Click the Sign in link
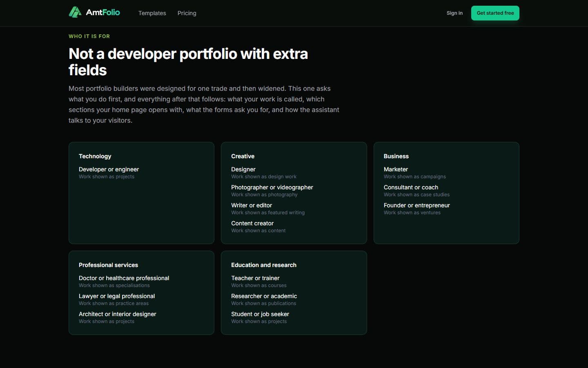The width and height of the screenshot is (588, 368). tap(454, 13)
